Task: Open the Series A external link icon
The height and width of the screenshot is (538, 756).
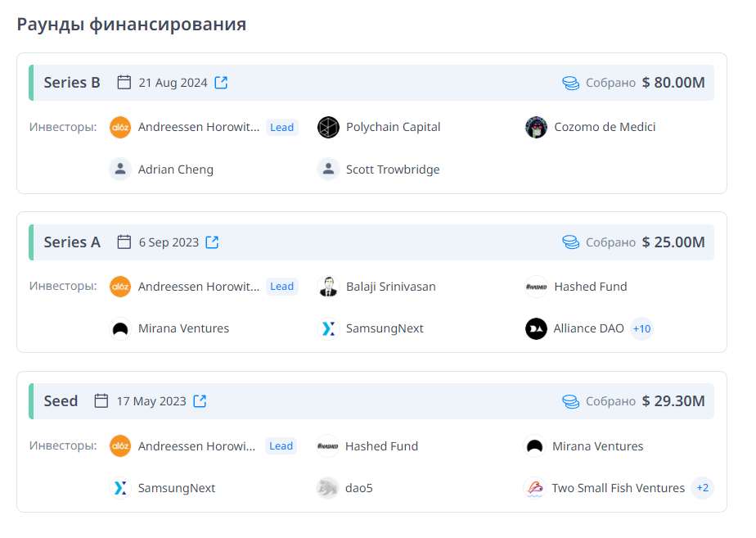Action: tap(212, 242)
